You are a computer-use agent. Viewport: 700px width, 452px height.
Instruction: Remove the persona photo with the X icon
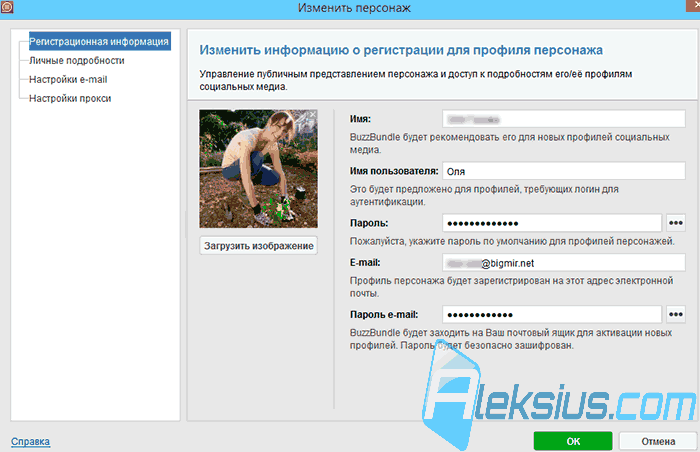(313, 114)
